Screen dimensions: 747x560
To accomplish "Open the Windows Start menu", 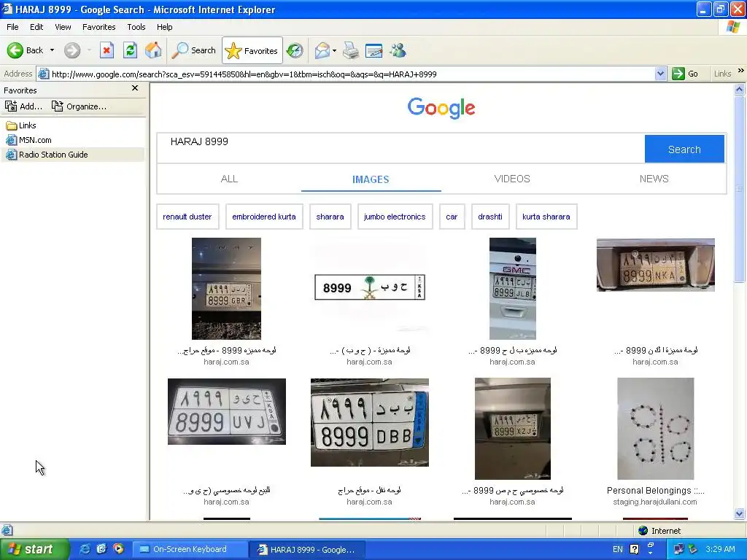I will [34, 549].
